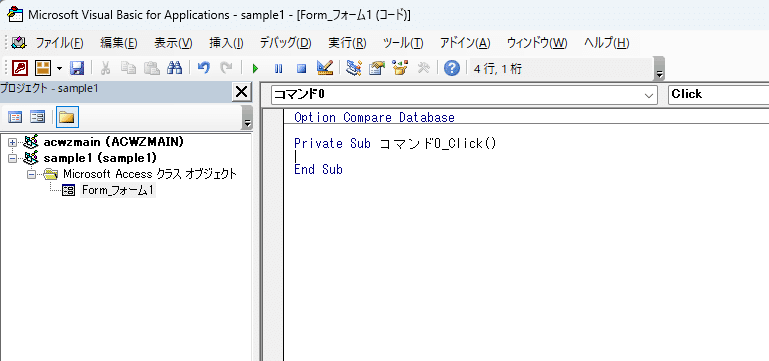
Task: Toggle Folders view in the project pane
Action: tap(67, 117)
